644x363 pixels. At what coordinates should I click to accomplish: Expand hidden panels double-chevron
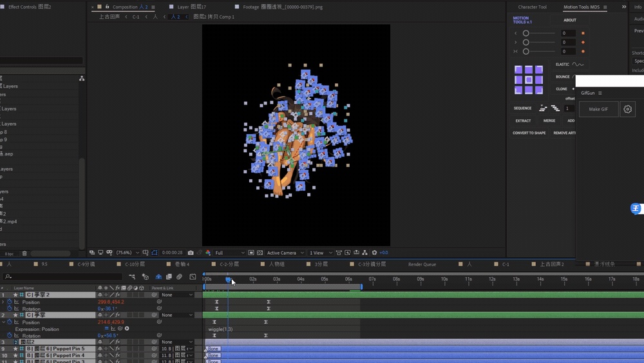click(x=624, y=6)
